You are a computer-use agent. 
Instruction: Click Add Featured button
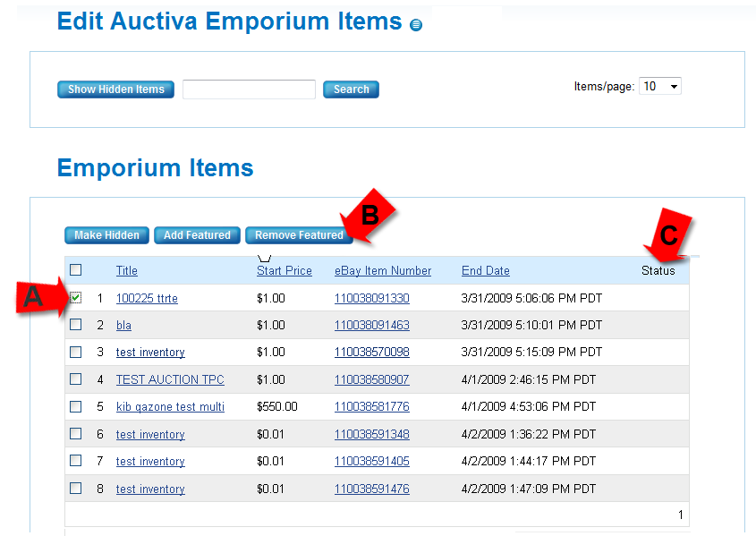(x=197, y=235)
